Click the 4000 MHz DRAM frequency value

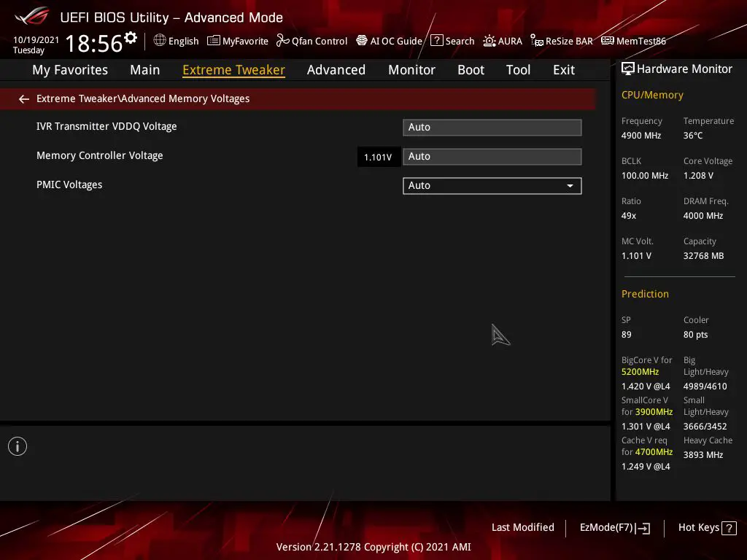tap(703, 215)
